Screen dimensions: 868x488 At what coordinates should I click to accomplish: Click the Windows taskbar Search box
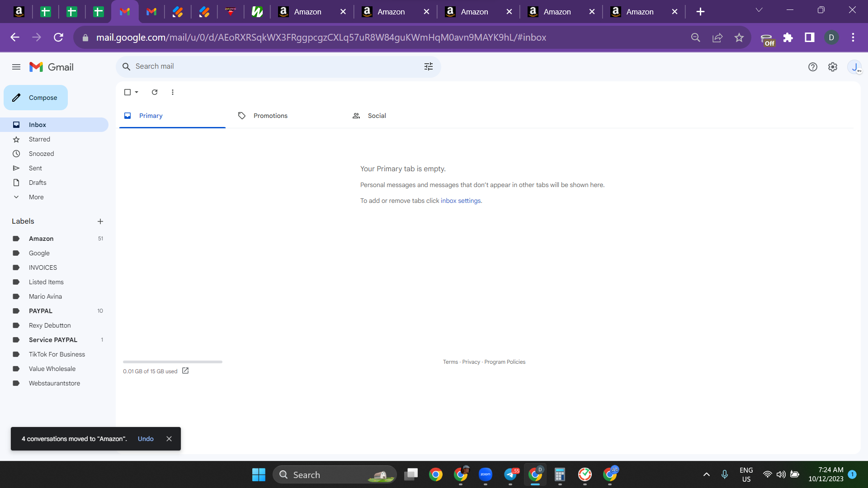coord(335,475)
